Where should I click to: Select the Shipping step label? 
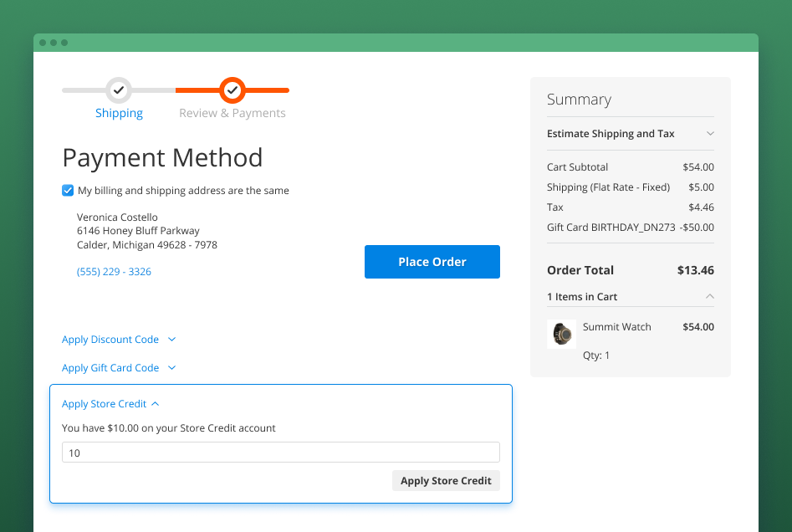pos(119,112)
